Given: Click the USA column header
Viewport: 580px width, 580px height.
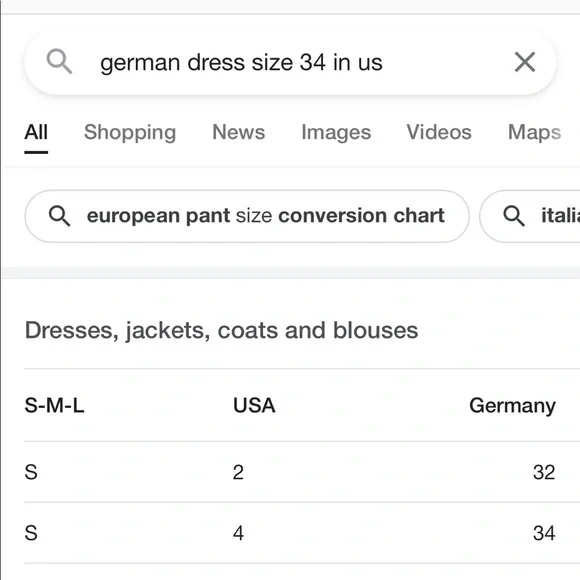Looking at the screenshot, I should coord(254,405).
